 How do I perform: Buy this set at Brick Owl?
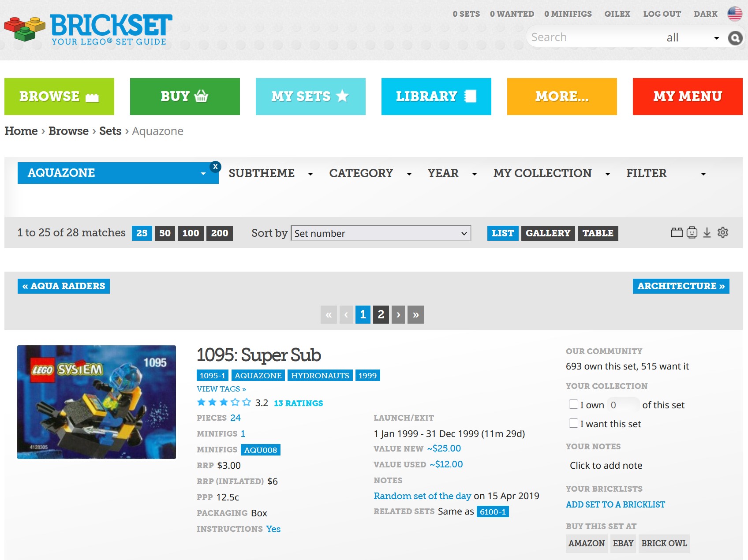coord(664,543)
